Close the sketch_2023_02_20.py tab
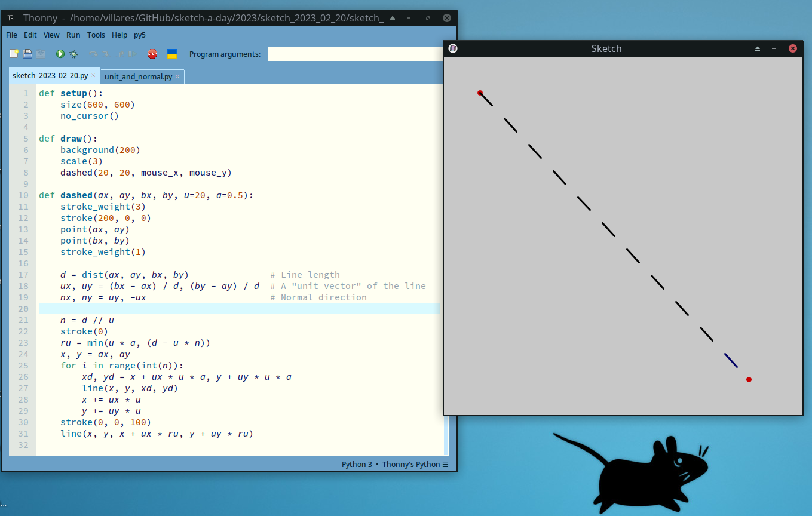Image resolution: width=812 pixels, height=516 pixels. pyautogui.click(x=93, y=76)
